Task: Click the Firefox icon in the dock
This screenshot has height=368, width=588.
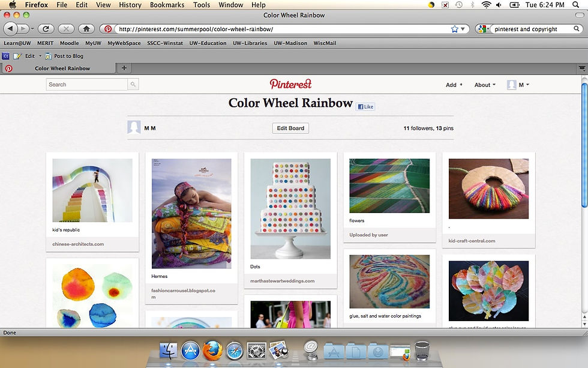Action: tap(212, 351)
